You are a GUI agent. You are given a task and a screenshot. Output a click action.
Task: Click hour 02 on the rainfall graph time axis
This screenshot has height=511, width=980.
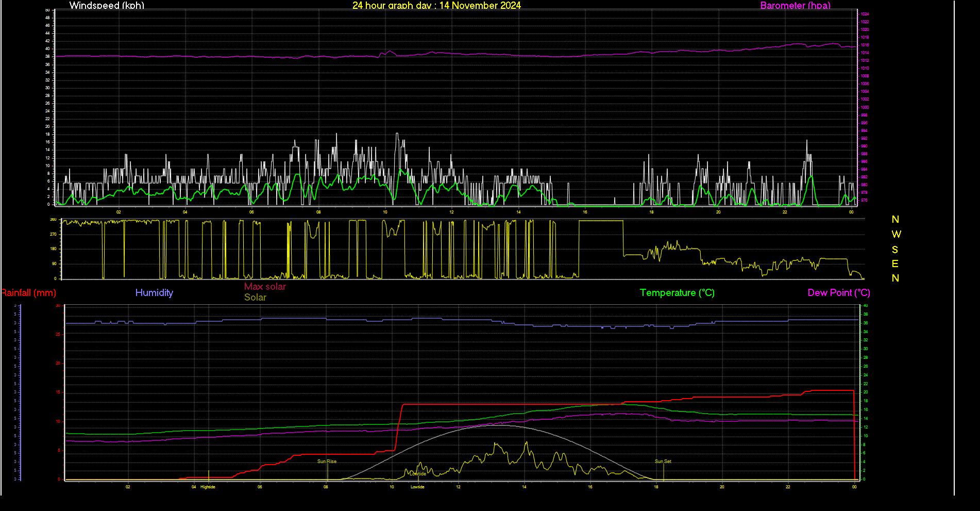(128, 487)
